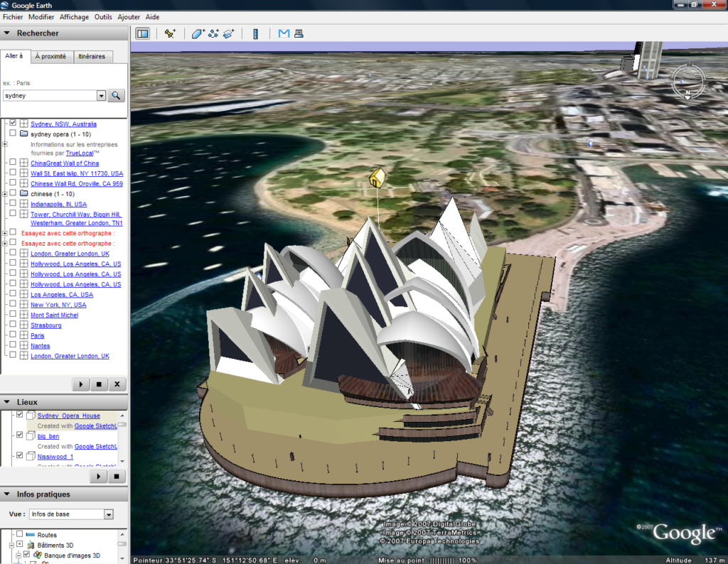Open the Ajouter menu
728x564 pixels.
pyautogui.click(x=129, y=17)
